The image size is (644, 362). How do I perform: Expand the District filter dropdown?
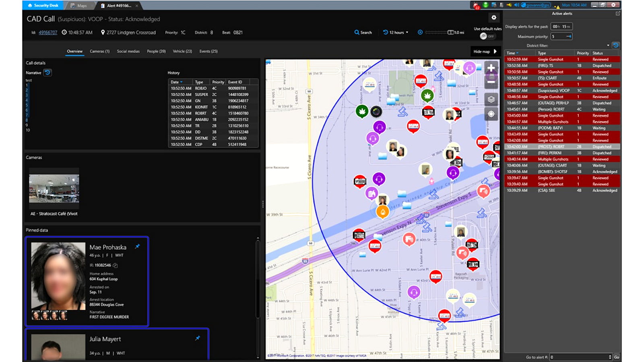click(x=608, y=45)
